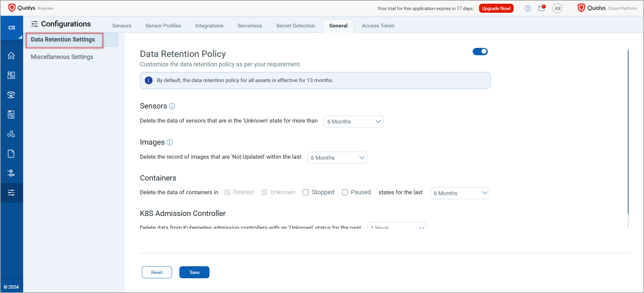
Task: Select Data Retention Settings in side menu
Action: click(63, 40)
